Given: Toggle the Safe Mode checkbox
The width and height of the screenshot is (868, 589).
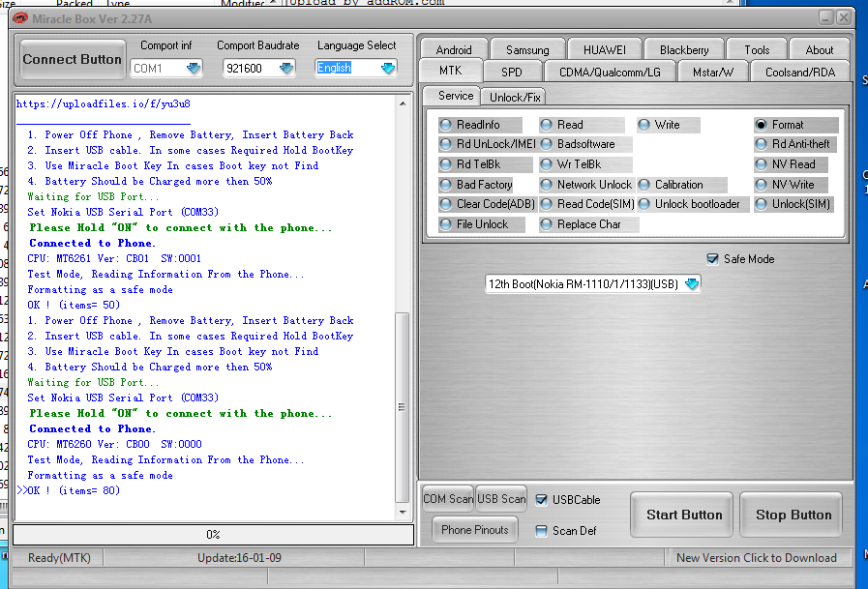Looking at the screenshot, I should 713,259.
